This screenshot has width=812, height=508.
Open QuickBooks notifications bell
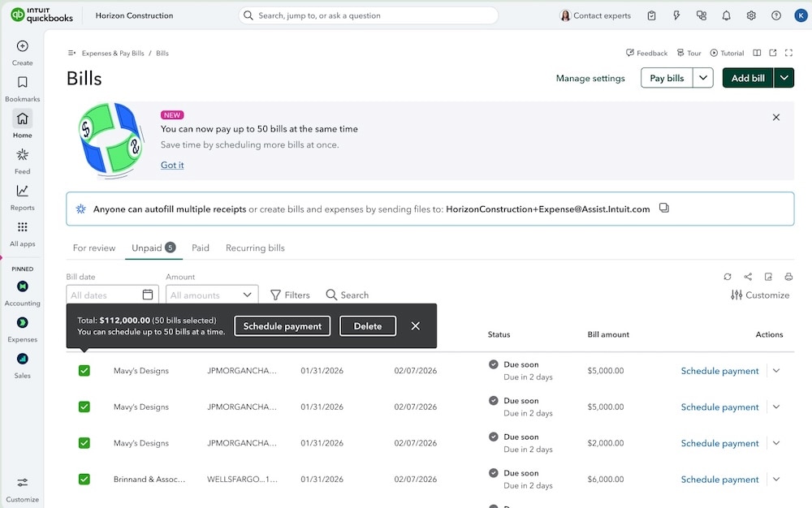pos(726,15)
